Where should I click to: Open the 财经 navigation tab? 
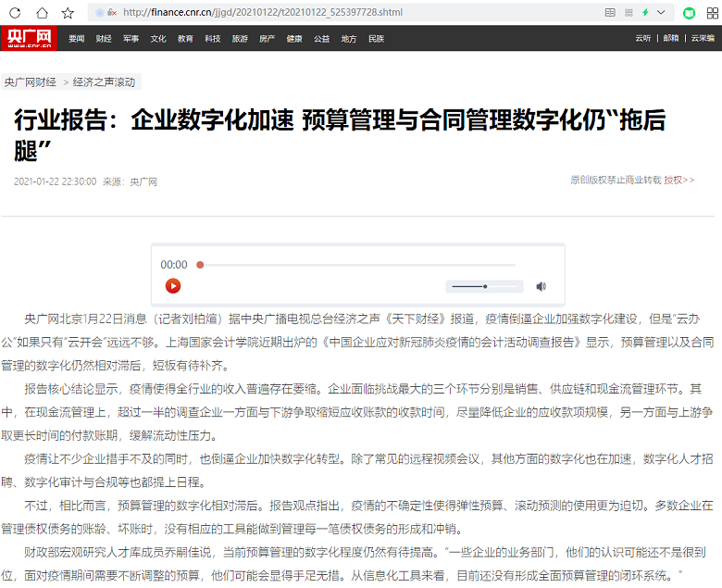click(104, 39)
